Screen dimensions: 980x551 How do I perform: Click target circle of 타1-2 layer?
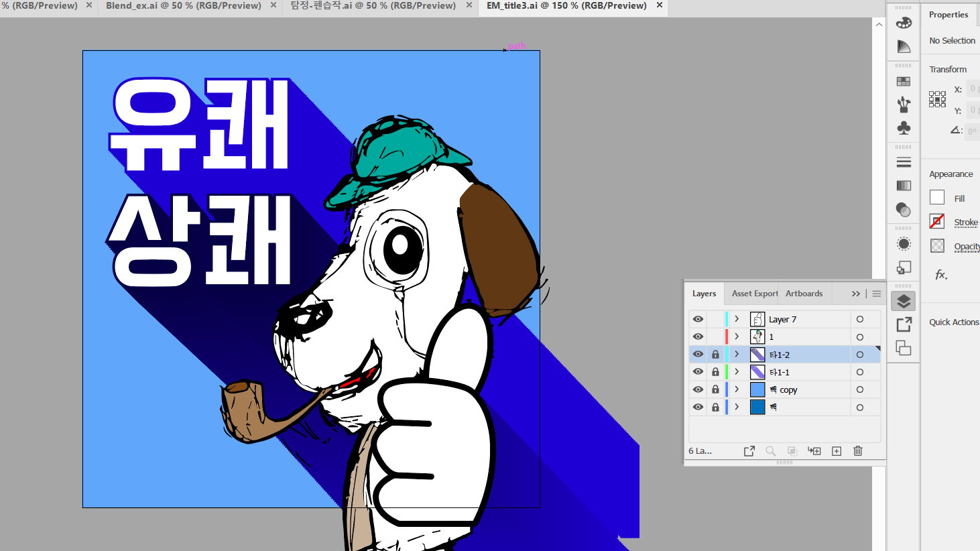(860, 355)
